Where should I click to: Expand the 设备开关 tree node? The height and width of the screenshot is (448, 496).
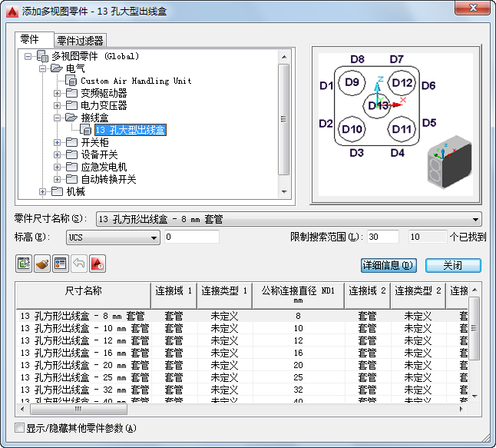(57, 154)
